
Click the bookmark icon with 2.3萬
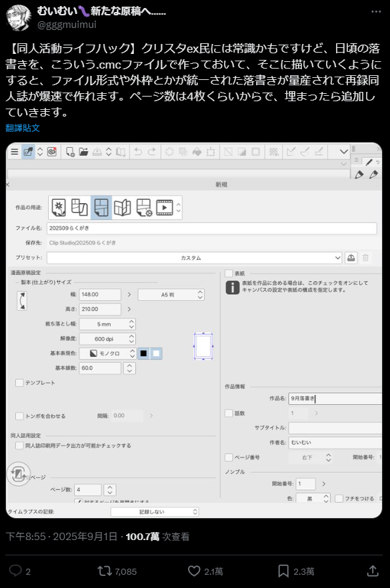pos(283,571)
